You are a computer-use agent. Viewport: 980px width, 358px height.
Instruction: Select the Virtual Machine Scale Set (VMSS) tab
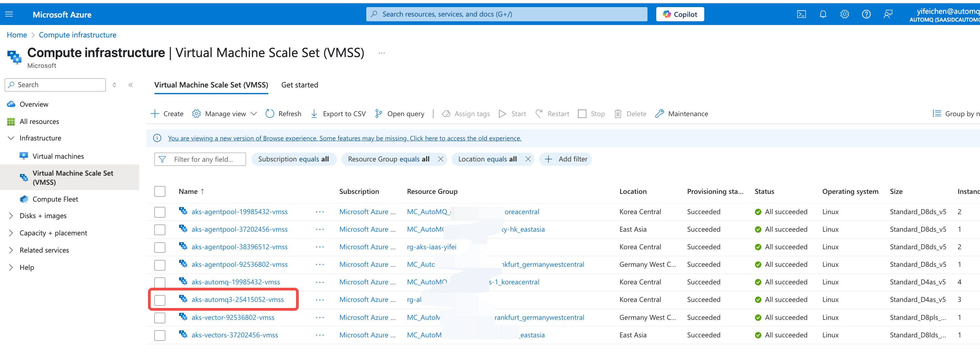(211, 85)
